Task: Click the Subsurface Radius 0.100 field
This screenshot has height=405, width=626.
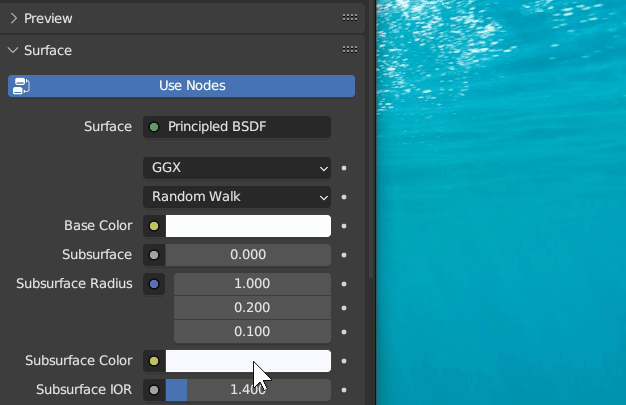Action: (x=252, y=332)
